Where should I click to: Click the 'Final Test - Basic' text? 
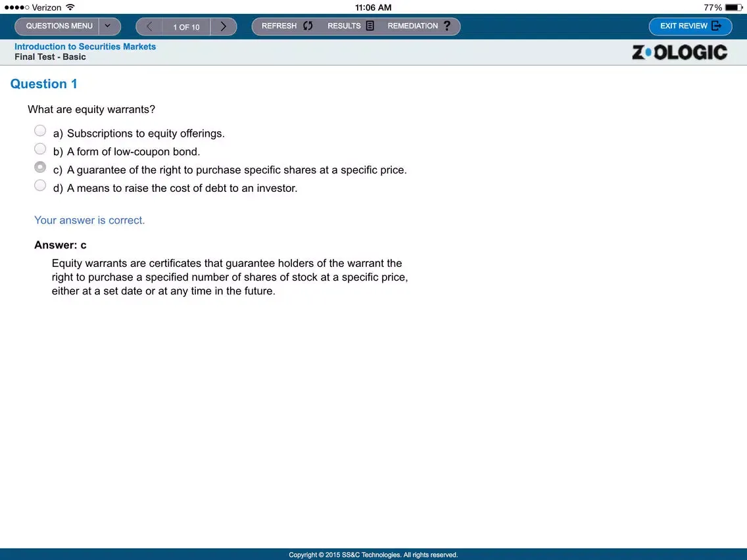click(50, 57)
